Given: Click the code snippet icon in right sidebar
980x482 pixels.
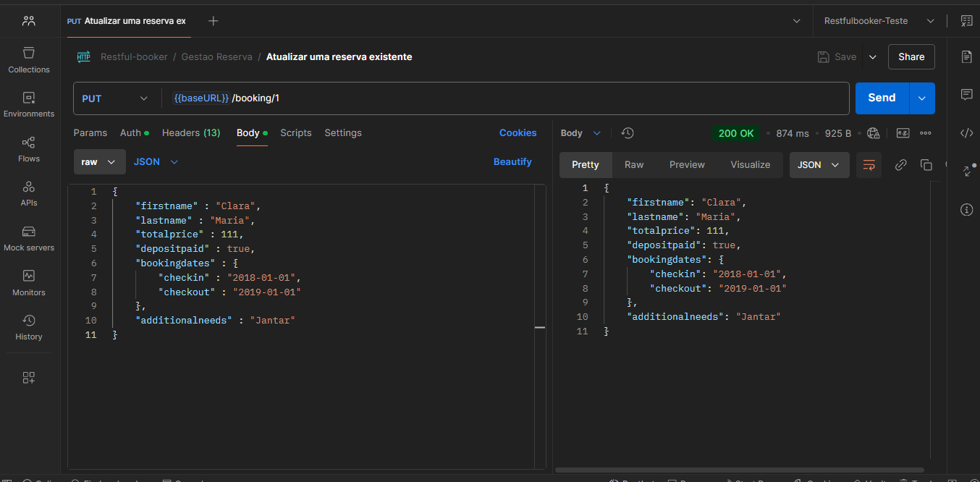Looking at the screenshot, I should pos(966,132).
